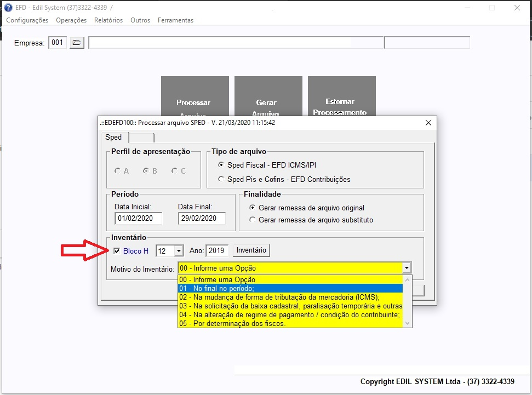Toggle the Bloco H checkbox
Image resolution: width=532 pixels, height=395 pixels.
tap(117, 251)
